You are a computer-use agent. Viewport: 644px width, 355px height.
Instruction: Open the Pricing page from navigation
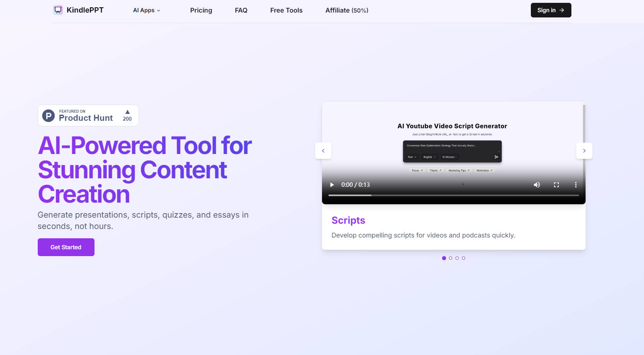pos(201,11)
